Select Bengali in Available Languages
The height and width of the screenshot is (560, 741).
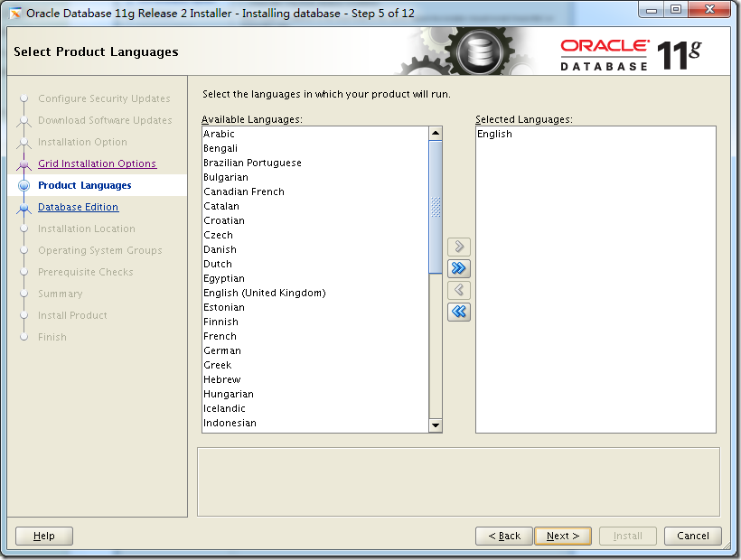click(314, 148)
